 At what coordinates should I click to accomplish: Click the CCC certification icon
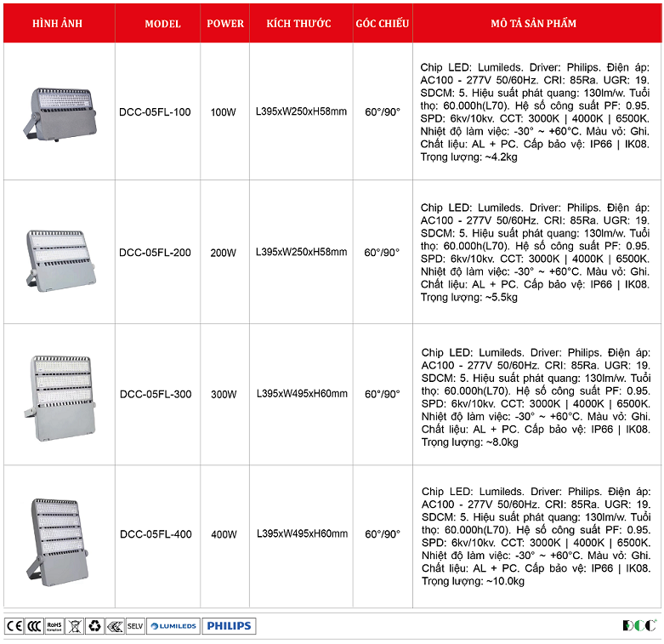(x=34, y=626)
